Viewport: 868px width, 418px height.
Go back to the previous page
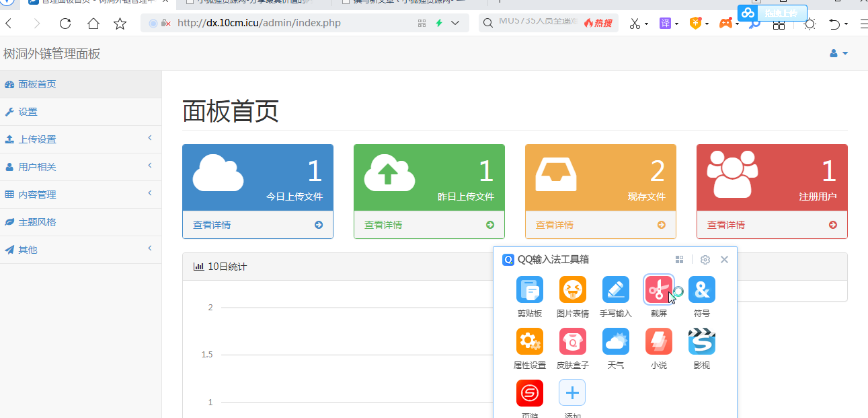tap(9, 24)
